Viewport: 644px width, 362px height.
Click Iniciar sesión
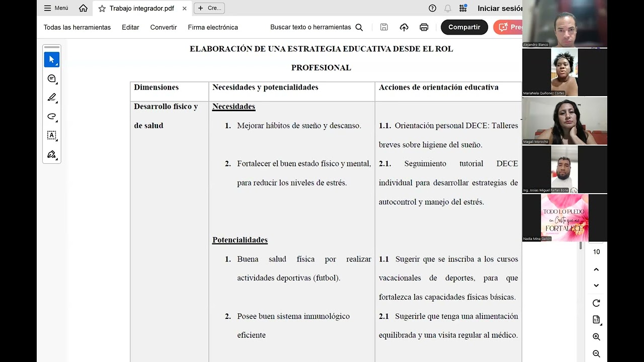500,8
